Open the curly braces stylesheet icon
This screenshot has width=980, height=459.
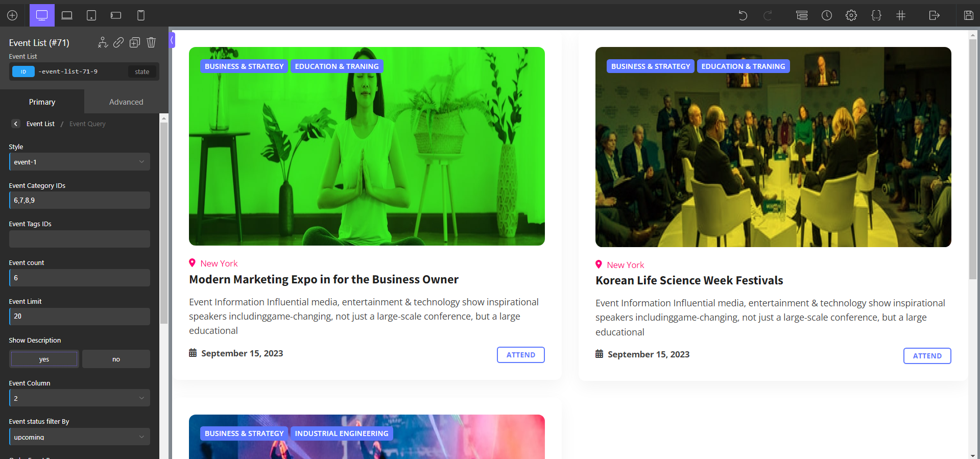coord(876,15)
